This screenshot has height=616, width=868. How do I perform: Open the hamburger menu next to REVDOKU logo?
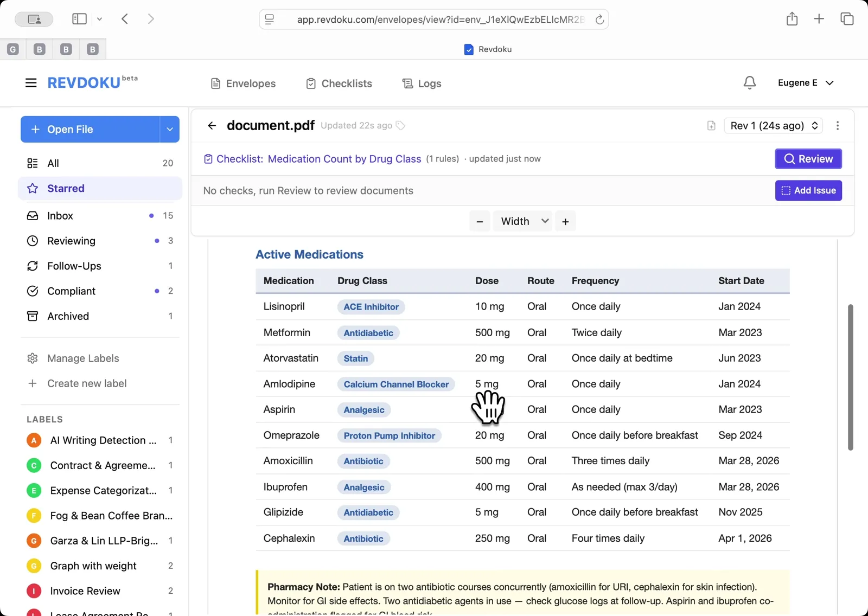pos(31,82)
